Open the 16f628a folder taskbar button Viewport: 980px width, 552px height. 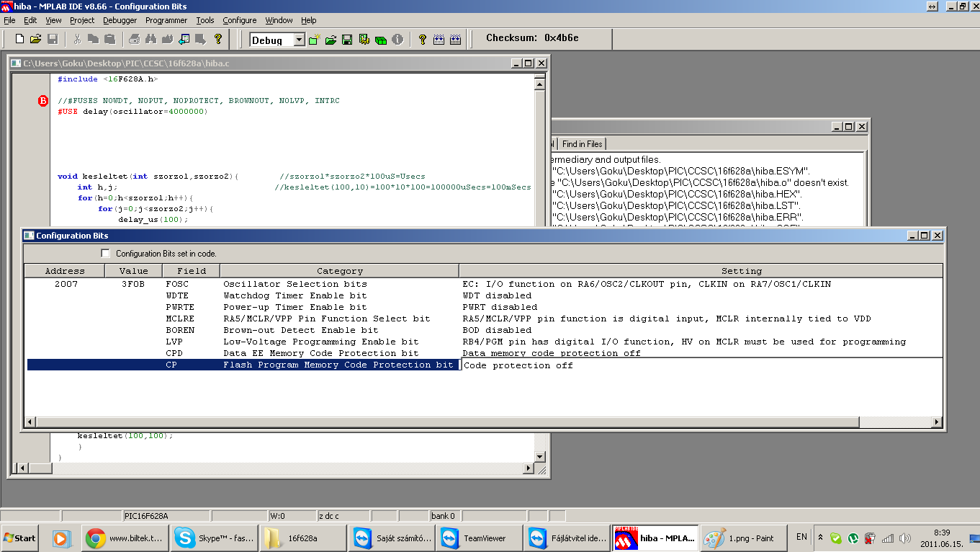[x=304, y=538]
